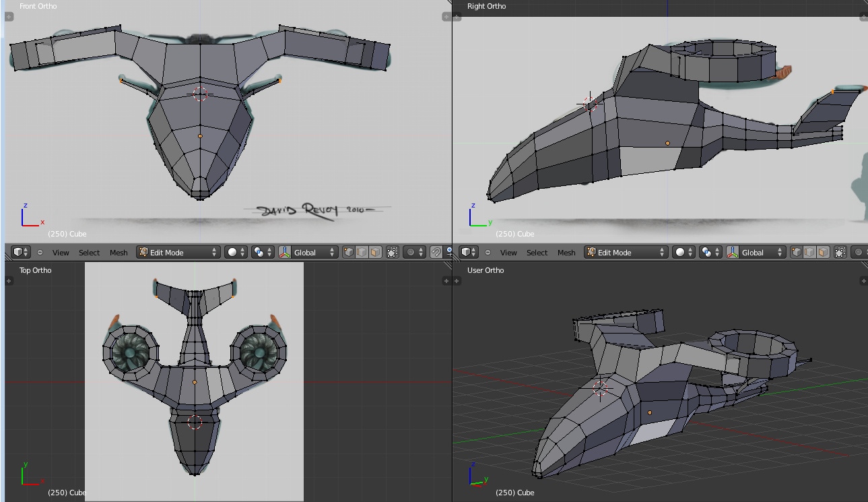The width and height of the screenshot is (868, 502).
Task: Click 3D manipulator axes icon in Right Ortho header
Action: pyautogui.click(x=733, y=252)
